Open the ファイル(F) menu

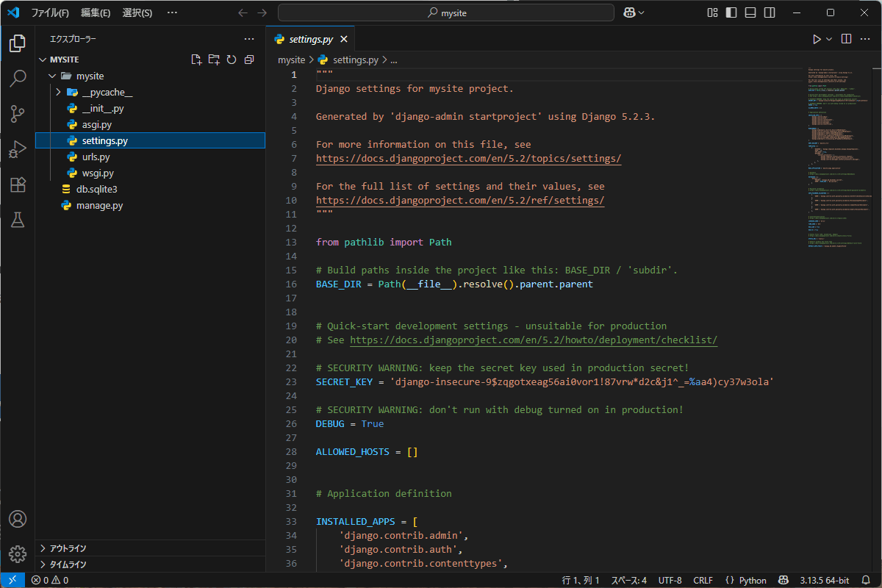click(50, 12)
